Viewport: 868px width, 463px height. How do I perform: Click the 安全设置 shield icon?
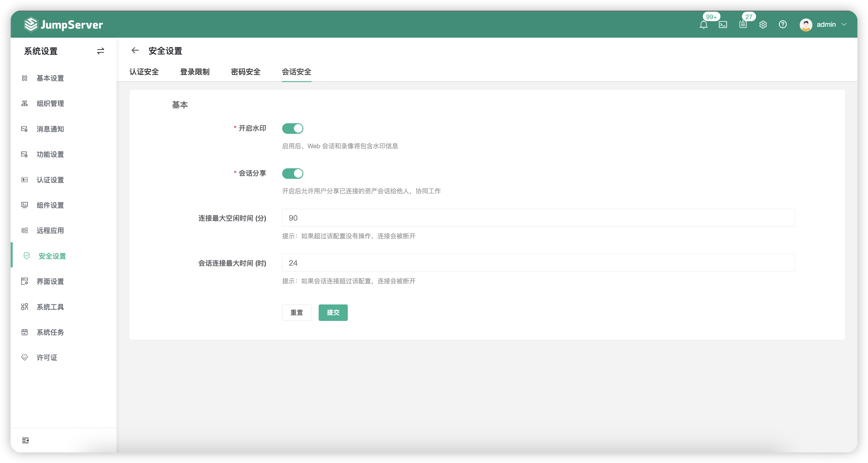[26, 256]
